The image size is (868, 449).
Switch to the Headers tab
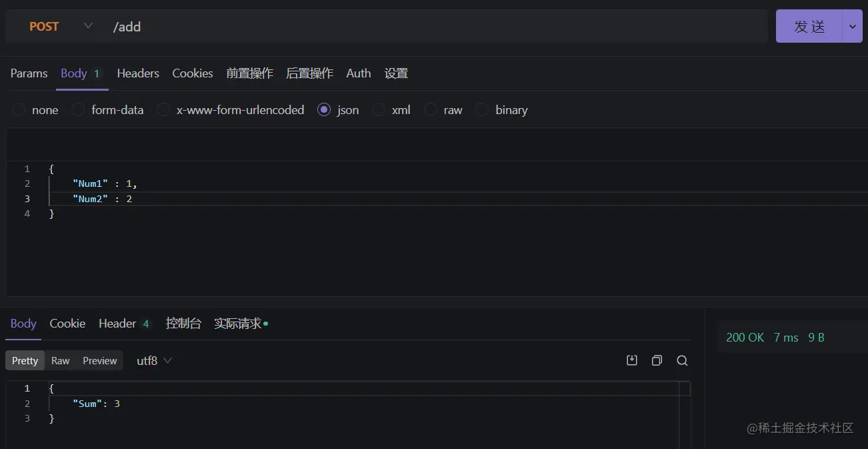tap(138, 73)
